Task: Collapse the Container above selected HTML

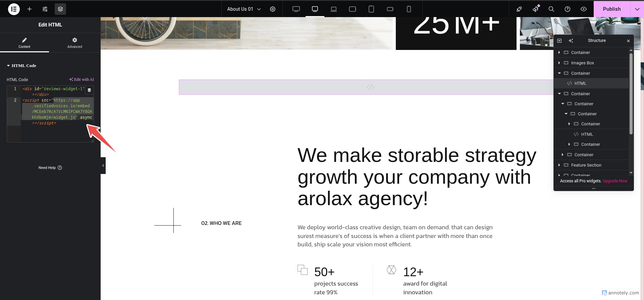Action: (x=559, y=73)
